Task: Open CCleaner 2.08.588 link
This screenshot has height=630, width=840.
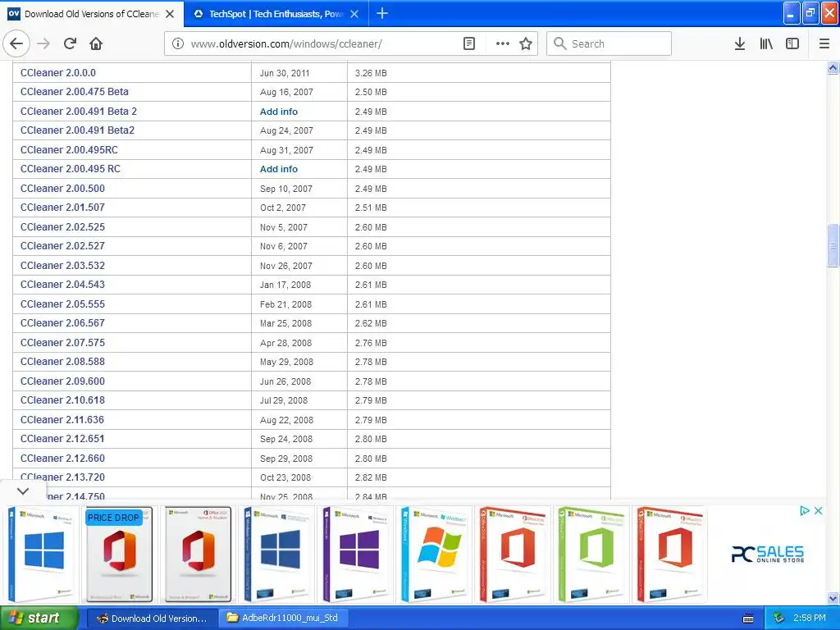Action: point(62,361)
